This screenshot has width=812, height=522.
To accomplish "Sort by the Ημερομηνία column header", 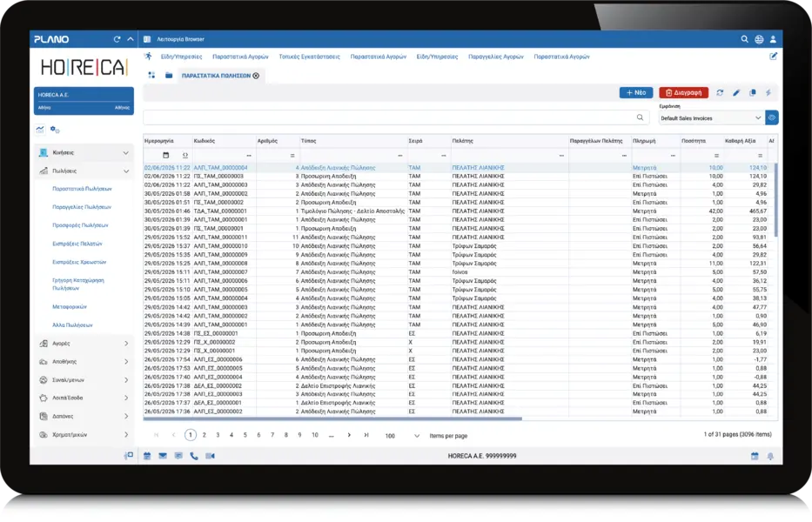I will [x=159, y=141].
